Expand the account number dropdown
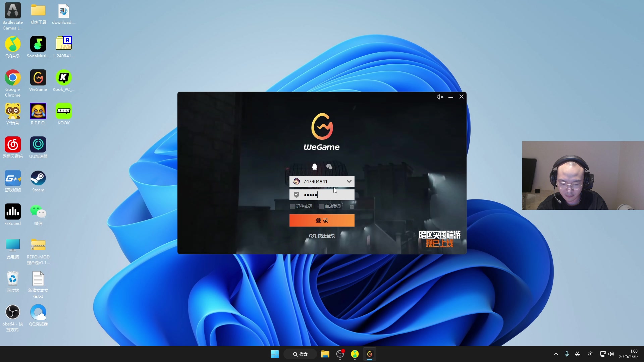 coord(349,181)
